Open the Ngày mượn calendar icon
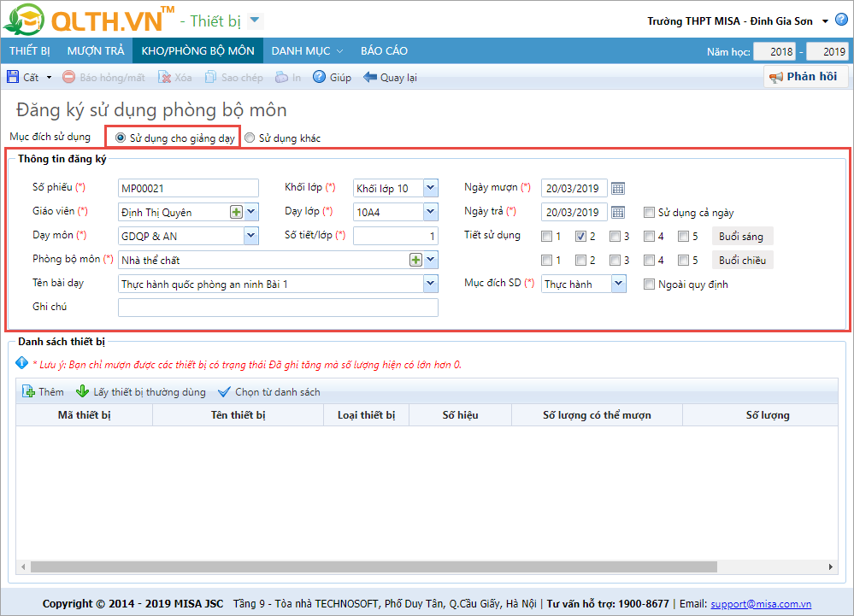 [x=617, y=188]
